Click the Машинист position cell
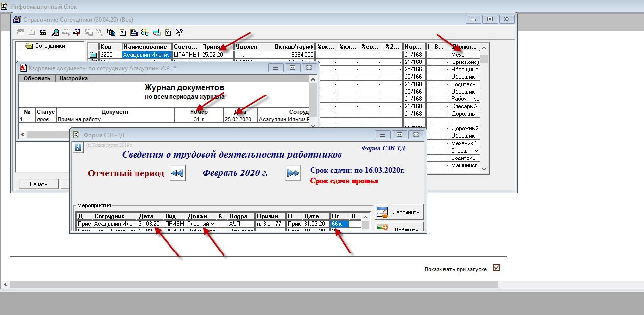 point(465,165)
